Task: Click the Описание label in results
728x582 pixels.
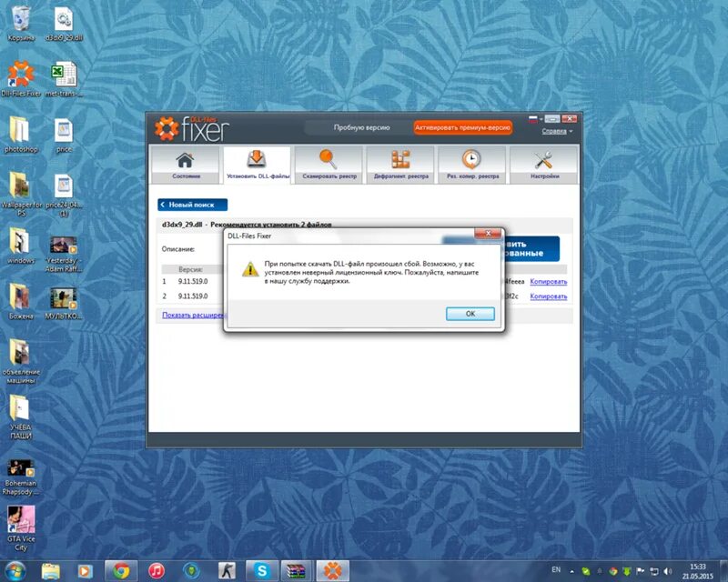Action: click(x=177, y=249)
